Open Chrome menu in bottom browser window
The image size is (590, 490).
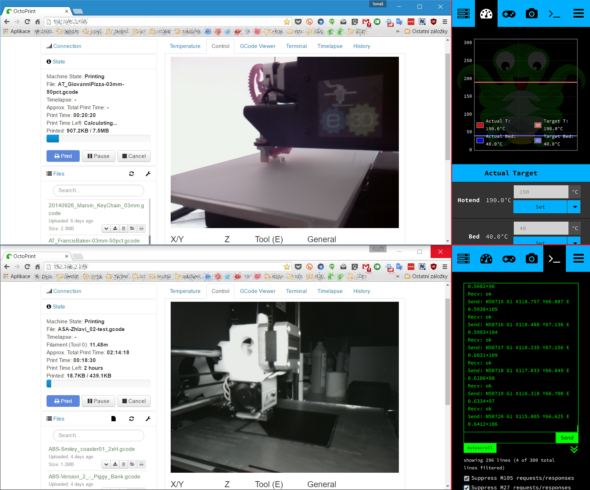pyautogui.click(x=445, y=266)
